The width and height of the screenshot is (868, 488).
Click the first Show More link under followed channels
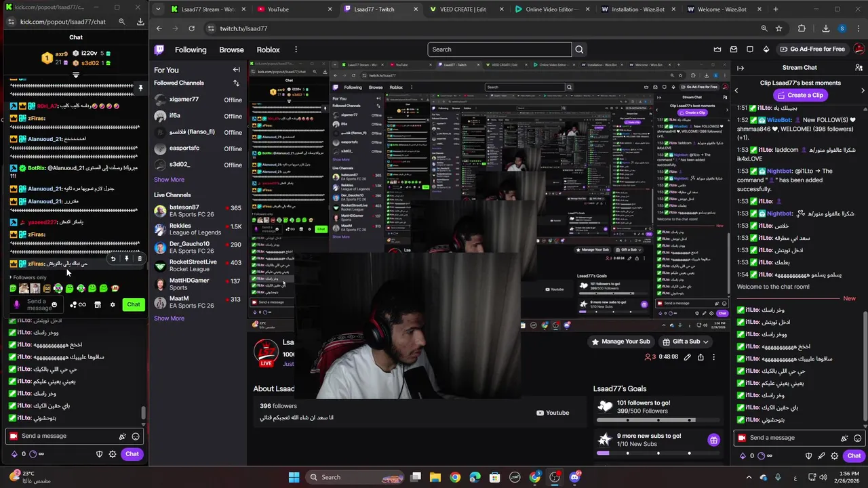[x=169, y=180]
